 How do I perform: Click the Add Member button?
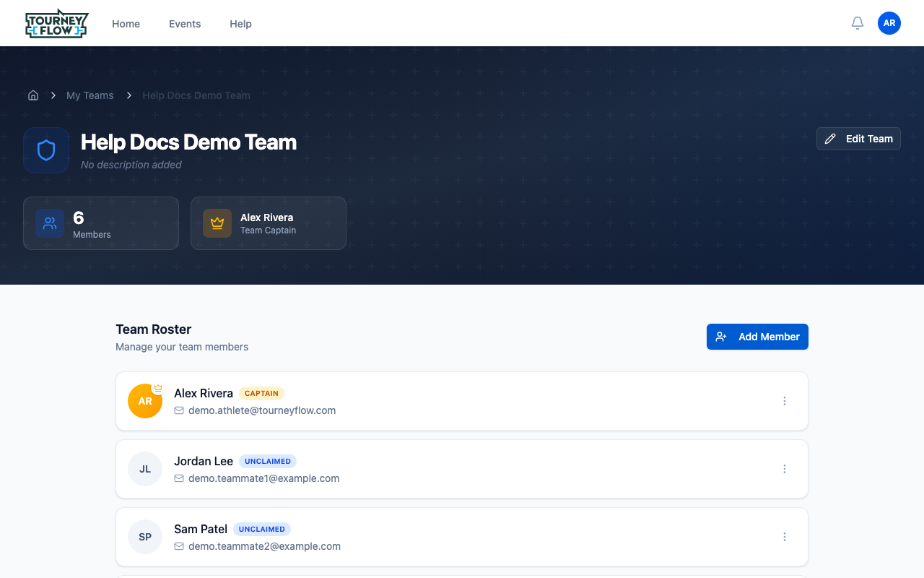click(757, 337)
